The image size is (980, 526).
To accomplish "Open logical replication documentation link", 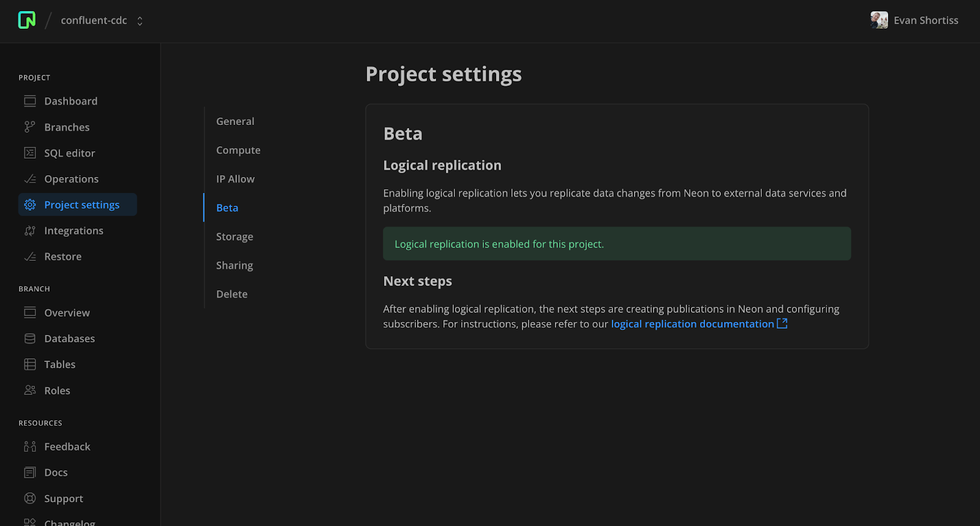I will [692, 324].
